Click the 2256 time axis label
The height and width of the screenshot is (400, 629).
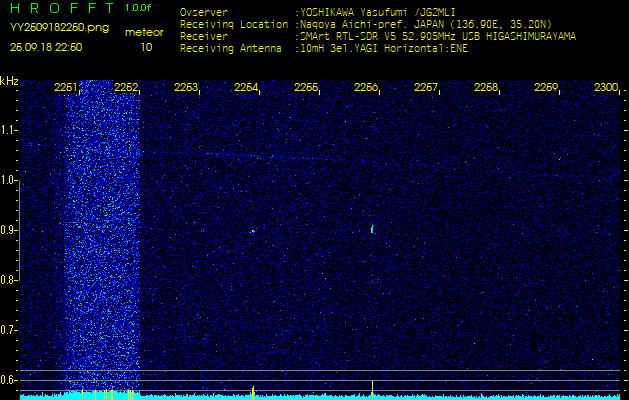click(366, 87)
